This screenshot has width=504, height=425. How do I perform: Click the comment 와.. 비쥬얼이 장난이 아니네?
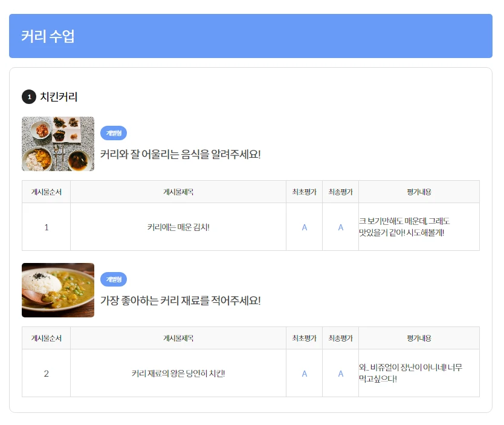pos(410,373)
